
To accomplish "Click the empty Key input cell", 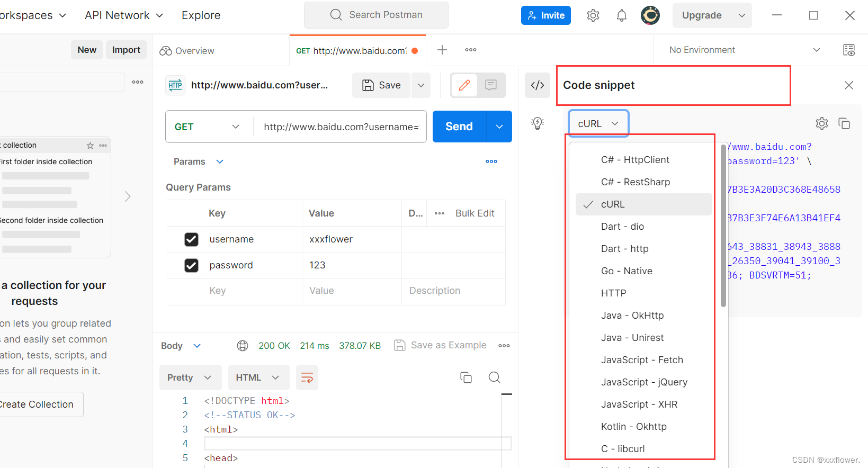I will coord(252,291).
